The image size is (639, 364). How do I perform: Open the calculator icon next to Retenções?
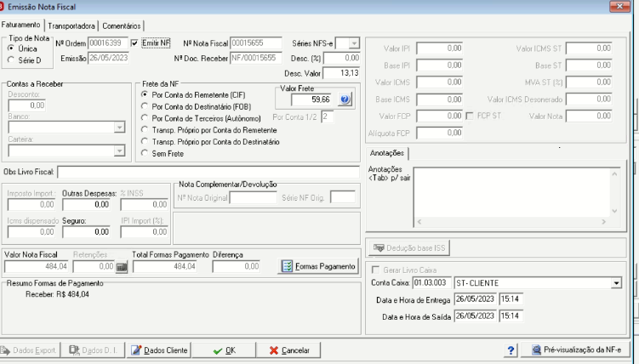point(122,267)
